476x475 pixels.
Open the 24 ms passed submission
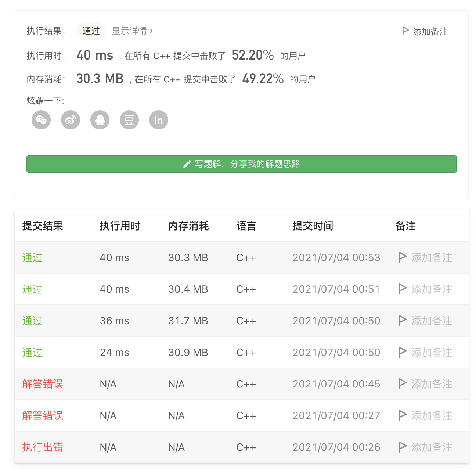32,352
